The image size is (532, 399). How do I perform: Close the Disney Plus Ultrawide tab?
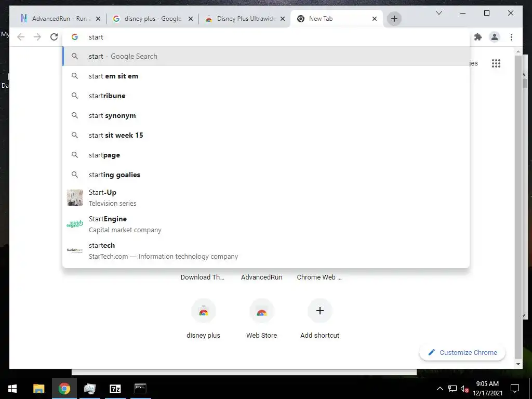(x=283, y=19)
